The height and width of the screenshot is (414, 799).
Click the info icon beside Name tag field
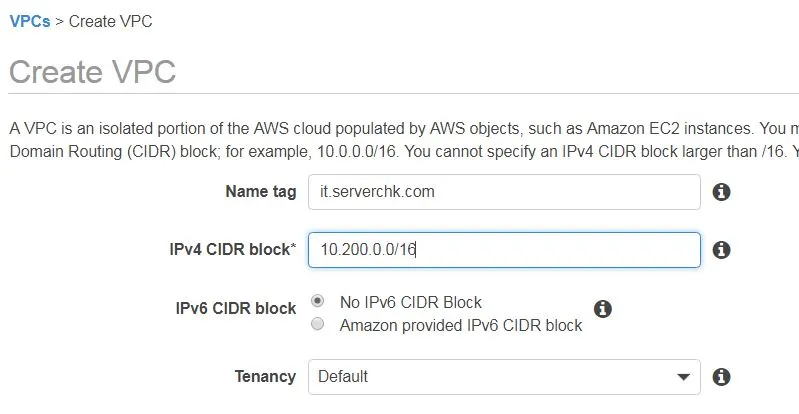721,192
